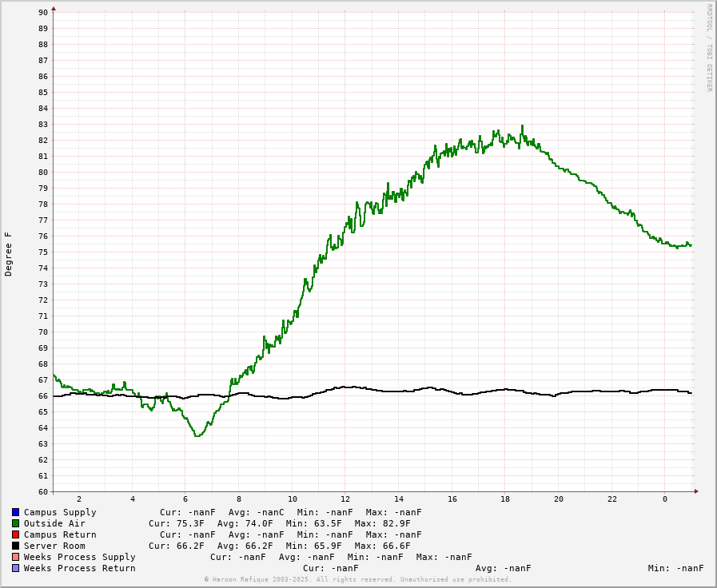717x588 pixels.
Task: Click the green Outside Air legend swatch
Action: [x=15, y=523]
